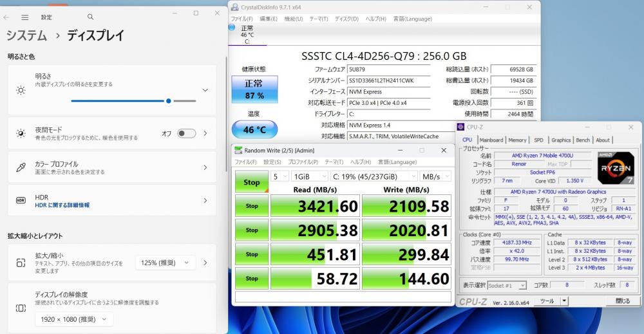Switch to Graphics tab in CPU-Z
The width and height of the screenshot is (644, 334).
pos(561,140)
